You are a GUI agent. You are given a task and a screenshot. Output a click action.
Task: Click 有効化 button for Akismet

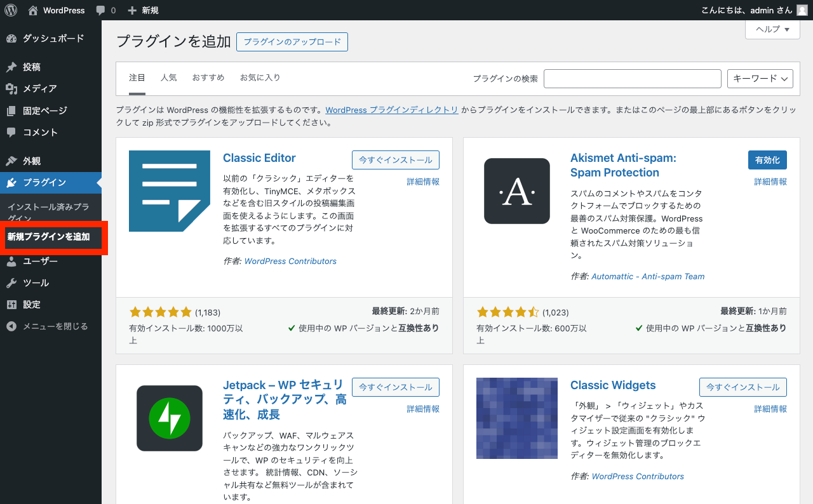767,160
